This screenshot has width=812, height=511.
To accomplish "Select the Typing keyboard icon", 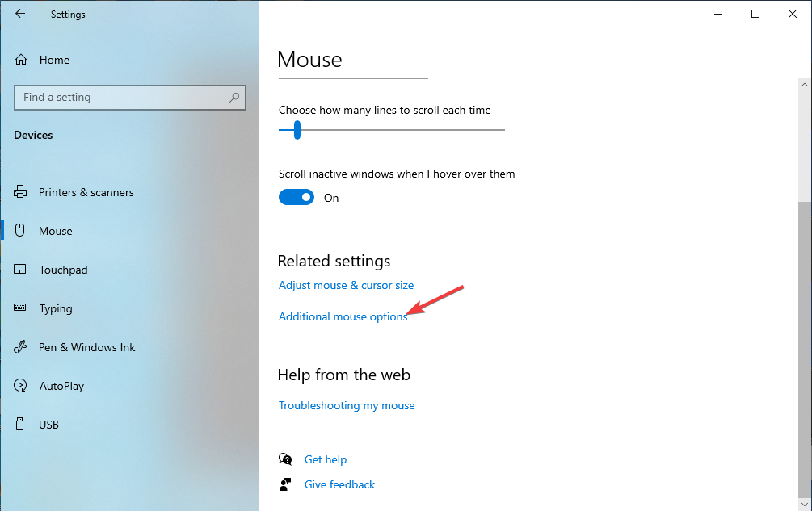I will coord(21,308).
